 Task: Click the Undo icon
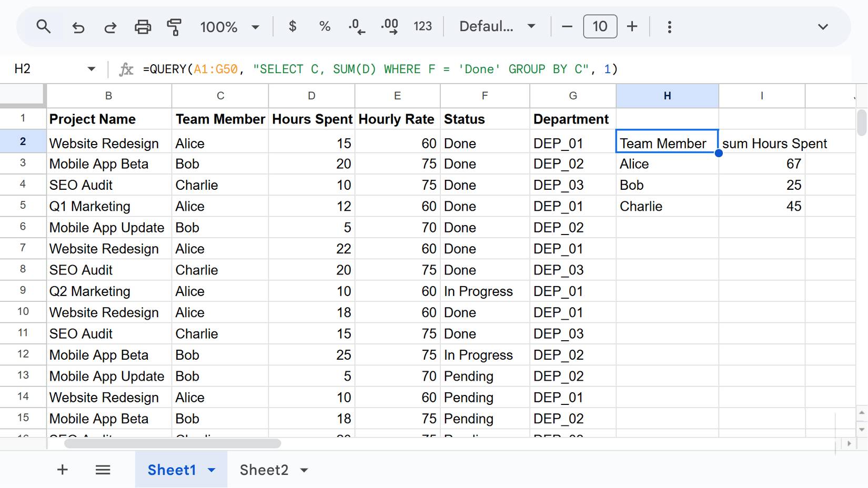[x=78, y=26]
